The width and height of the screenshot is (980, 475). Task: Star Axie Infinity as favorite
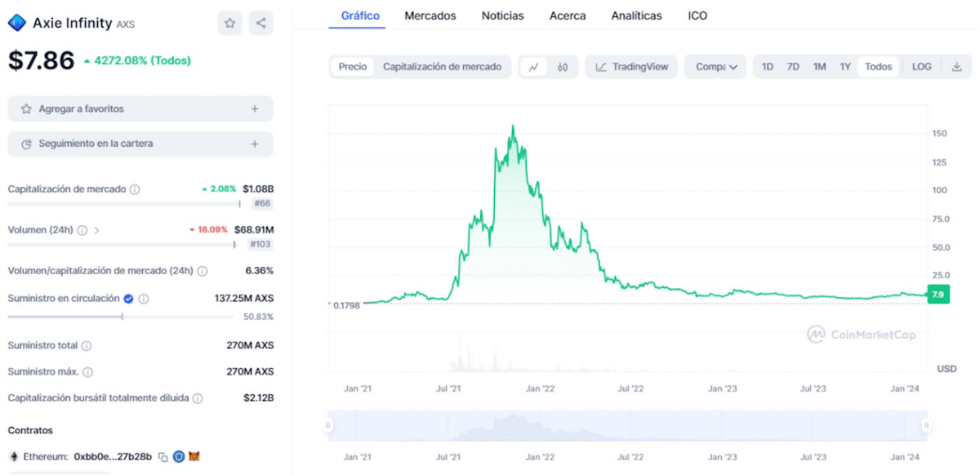[x=229, y=23]
